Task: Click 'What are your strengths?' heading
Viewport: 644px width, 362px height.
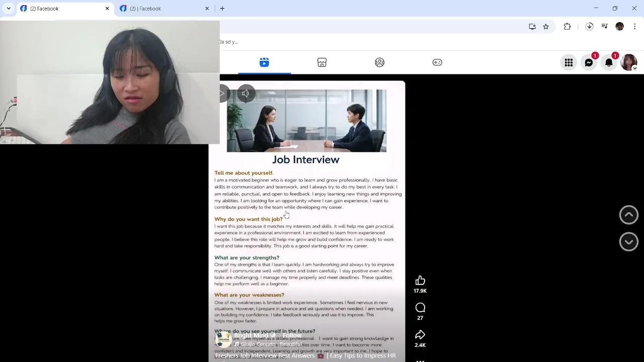Action: tap(247, 257)
